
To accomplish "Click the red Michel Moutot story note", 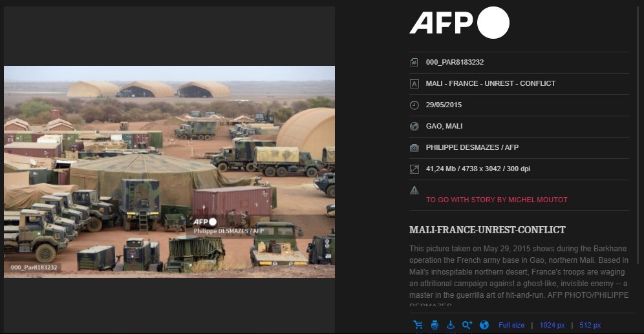I will tap(497, 200).
